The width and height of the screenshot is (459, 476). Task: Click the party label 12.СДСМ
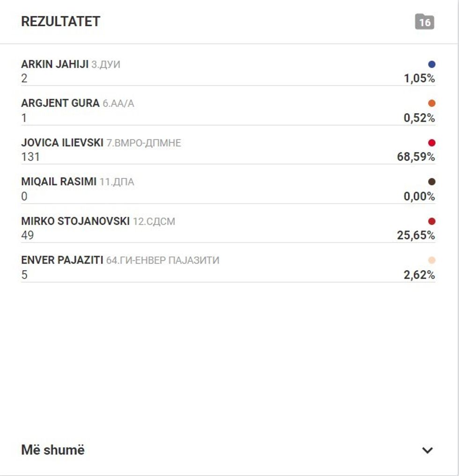point(154,222)
